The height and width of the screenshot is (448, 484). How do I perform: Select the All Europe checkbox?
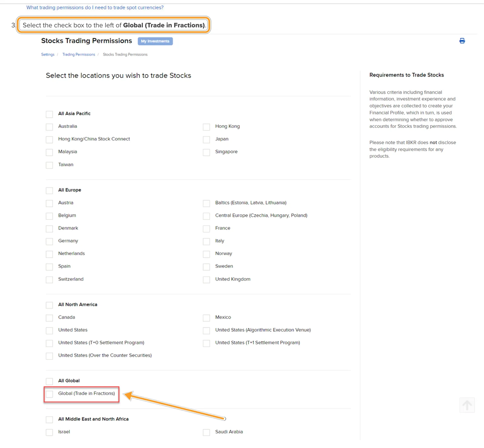(x=49, y=190)
